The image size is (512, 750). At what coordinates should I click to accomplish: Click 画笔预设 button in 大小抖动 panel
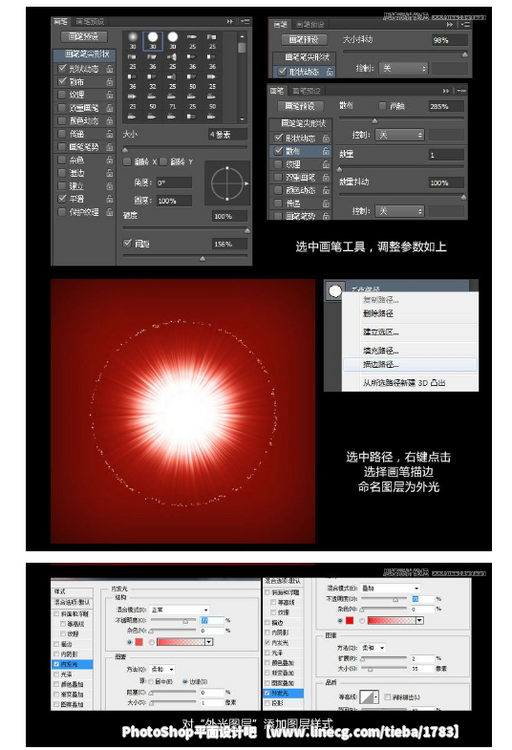(x=303, y=40)
